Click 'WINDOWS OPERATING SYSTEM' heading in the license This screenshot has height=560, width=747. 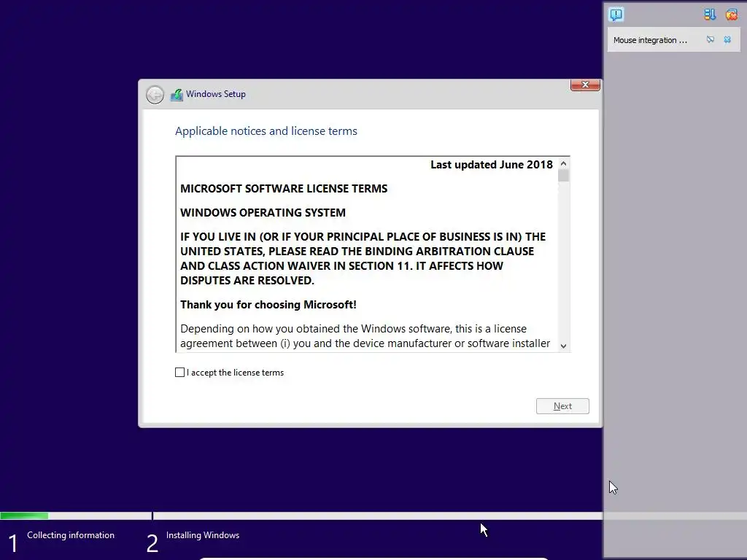(263, 212)
